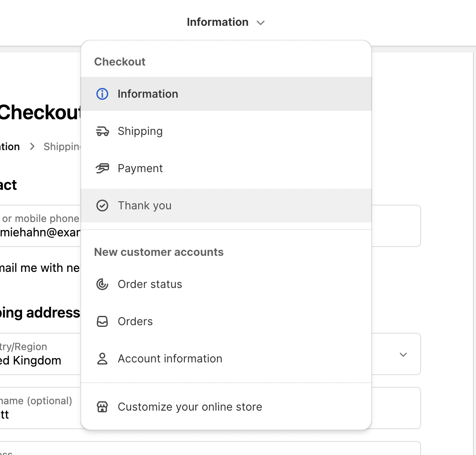Viewport: 476px width, 455px height.
Task: Go to Account information text entry
Action: 170,359
